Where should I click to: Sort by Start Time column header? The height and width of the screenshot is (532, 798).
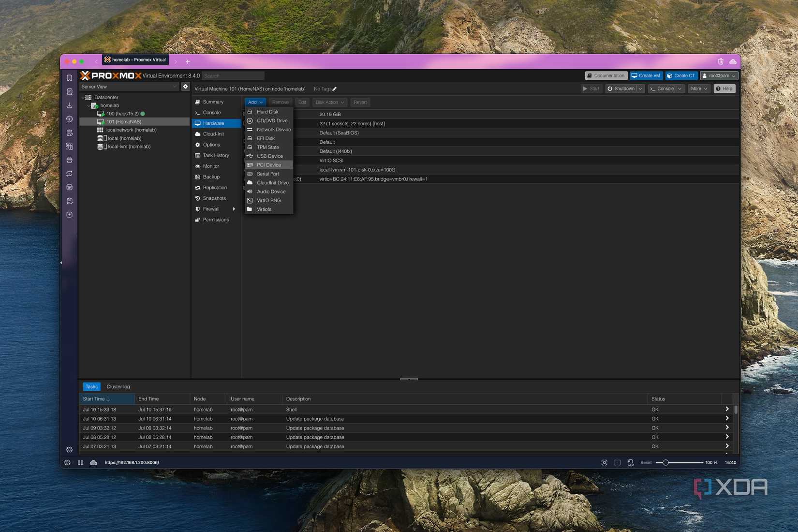tap(107, 399)
